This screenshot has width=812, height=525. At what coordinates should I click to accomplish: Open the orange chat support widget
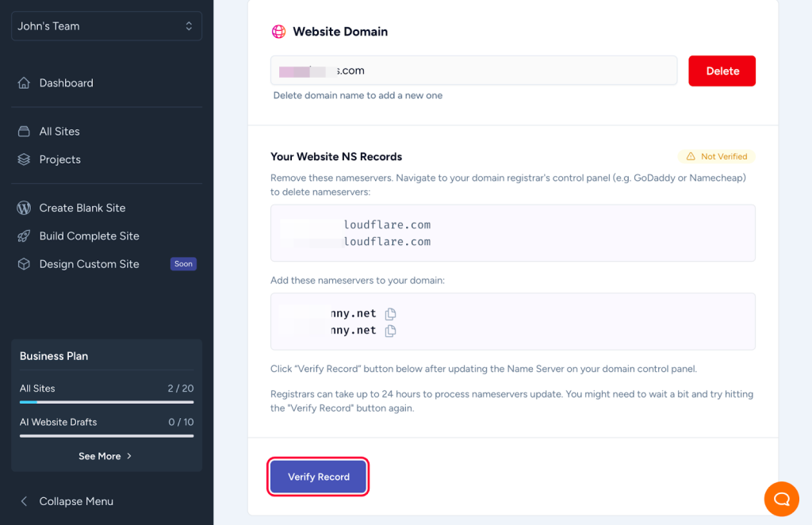[x=781, y=499]
